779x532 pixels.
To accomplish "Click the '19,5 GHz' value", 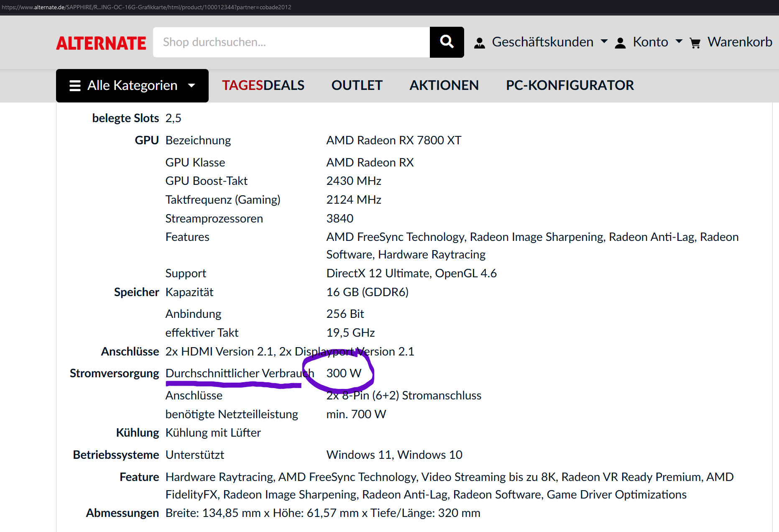I will tap(350, 332).
